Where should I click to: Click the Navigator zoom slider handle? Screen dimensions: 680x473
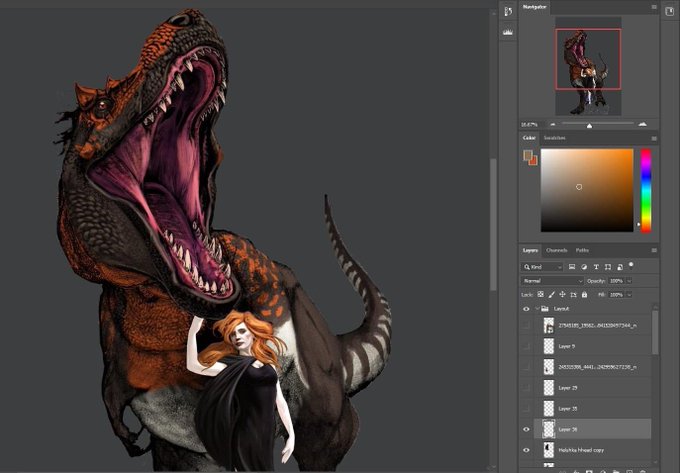[589, 126]
